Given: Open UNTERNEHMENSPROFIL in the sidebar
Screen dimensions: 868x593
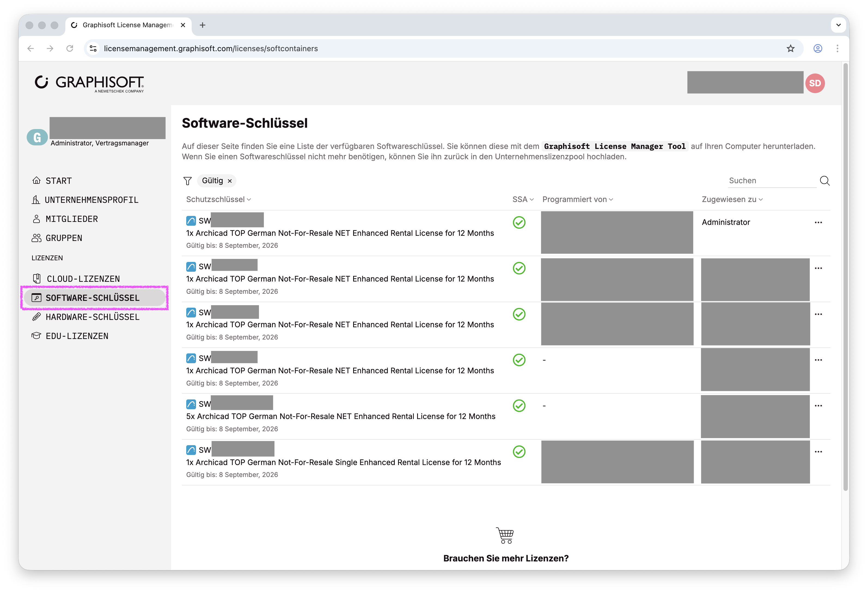Looking at the screenshot, I should click(85, 200).
